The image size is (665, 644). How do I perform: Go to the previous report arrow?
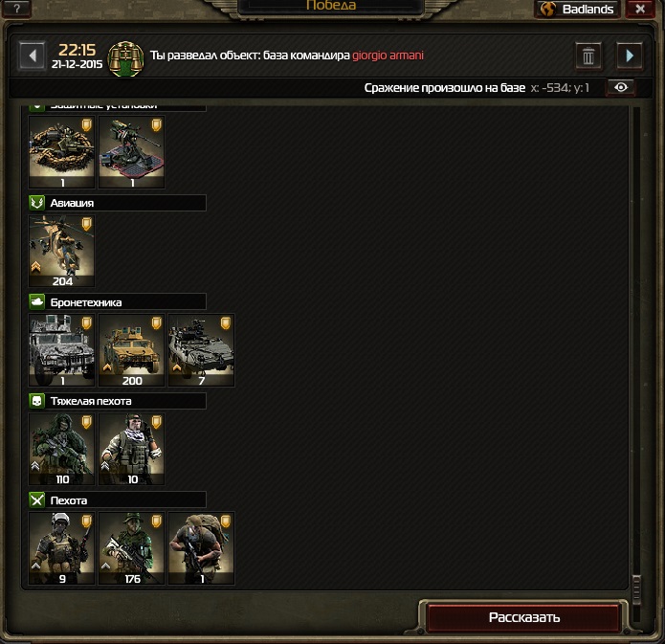coord(33,56)
